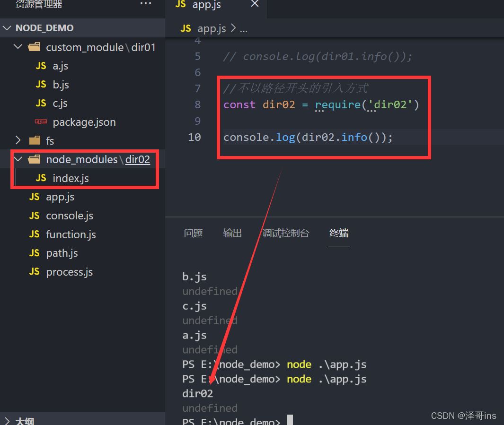Click the require keyword on line 8
The height and width of the screenshot is (425, 504).
click(x=338, y=104)
